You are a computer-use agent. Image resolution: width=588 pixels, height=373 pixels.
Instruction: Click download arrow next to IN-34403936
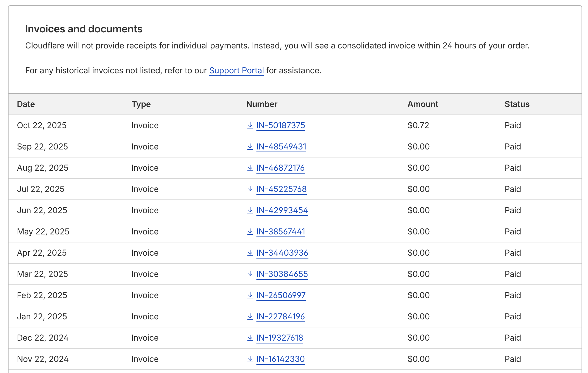coord(250,253)
